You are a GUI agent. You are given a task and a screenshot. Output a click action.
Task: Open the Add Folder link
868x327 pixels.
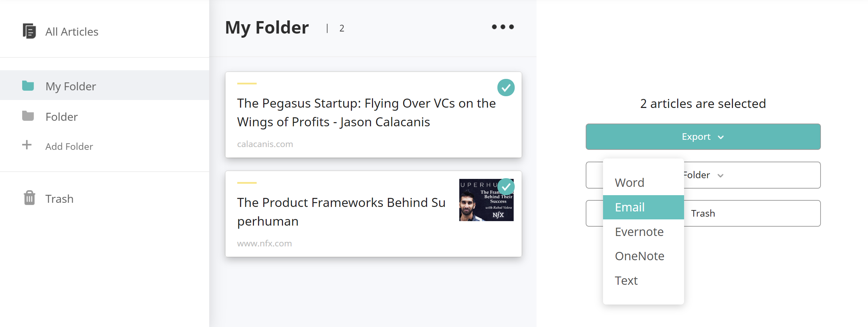pos(69,146)
